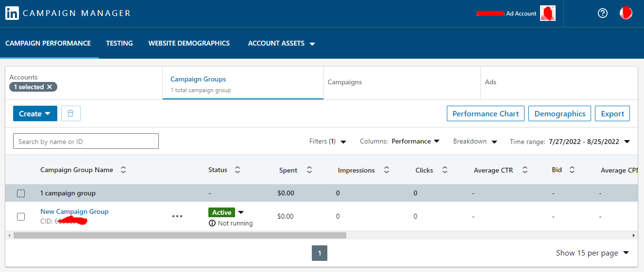Check the New Campaign Group row checkbox

[x=21, y=217]
